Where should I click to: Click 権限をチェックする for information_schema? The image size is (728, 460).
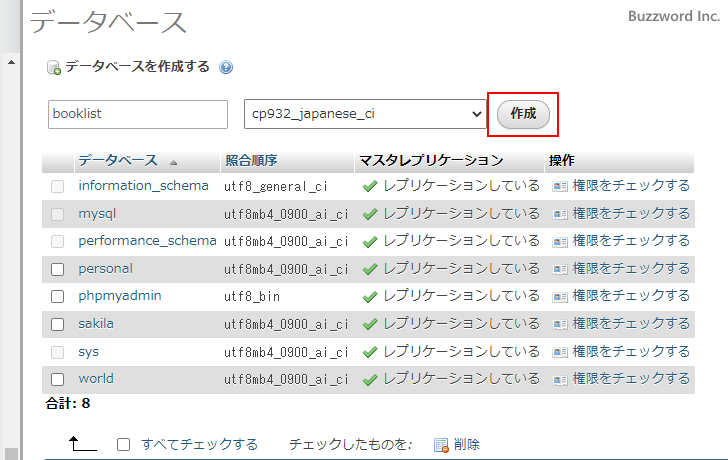point(631,186)
